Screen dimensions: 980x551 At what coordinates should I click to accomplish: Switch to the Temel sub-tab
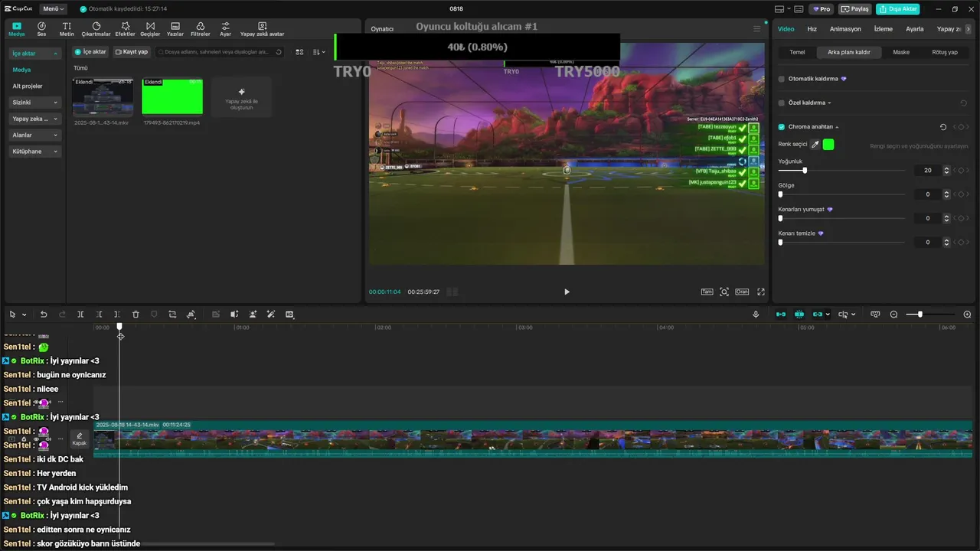[797, 53]
